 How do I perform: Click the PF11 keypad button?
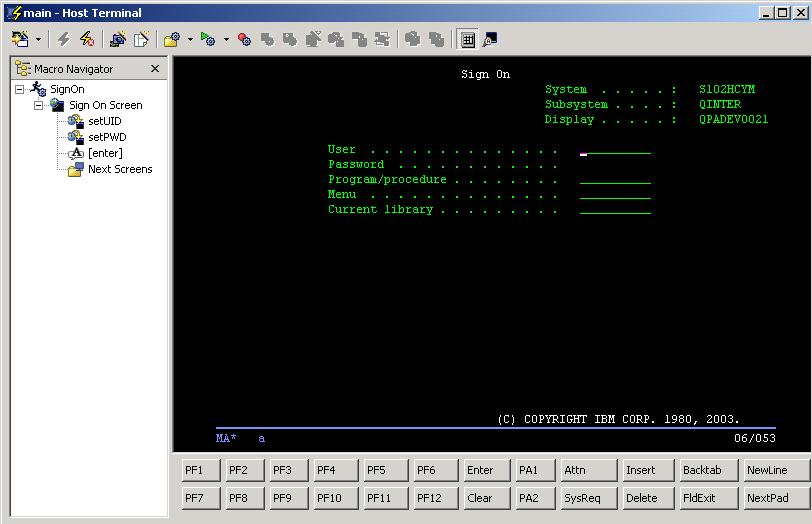(386, 498)
